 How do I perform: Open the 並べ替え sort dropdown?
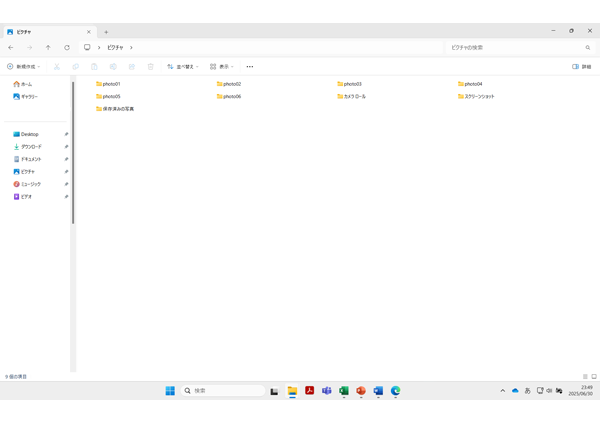click(x=183, y=67)
